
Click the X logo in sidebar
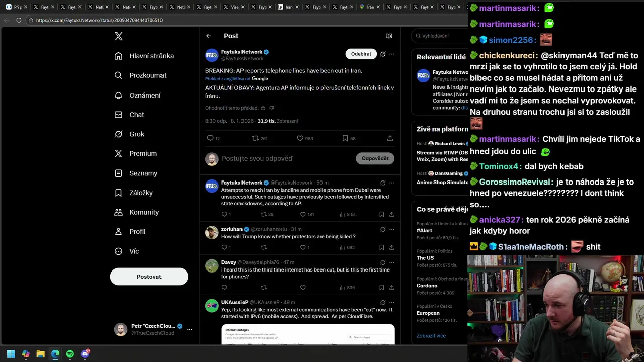(118, 36)
